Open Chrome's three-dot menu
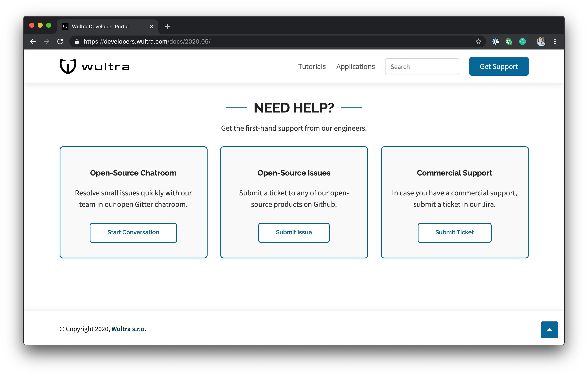Screen dimensions: 588x376 pyautogui.click(x=555, y=41)
